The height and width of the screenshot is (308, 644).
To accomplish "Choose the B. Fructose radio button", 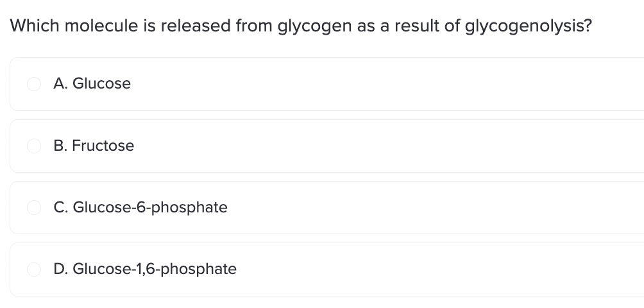I will (34, 146).
